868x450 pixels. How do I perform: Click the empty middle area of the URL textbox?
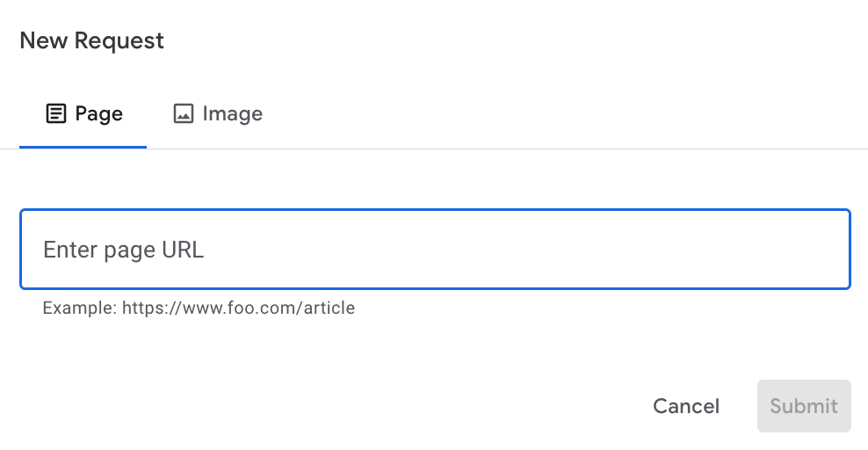click(527, 250)
